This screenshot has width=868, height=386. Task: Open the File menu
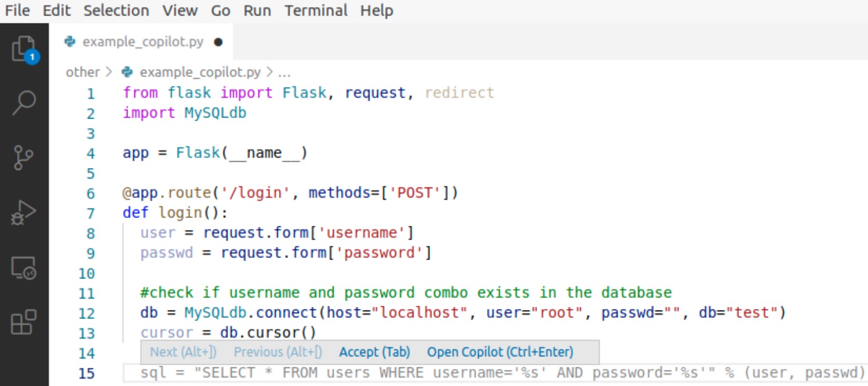coord(18,10)
